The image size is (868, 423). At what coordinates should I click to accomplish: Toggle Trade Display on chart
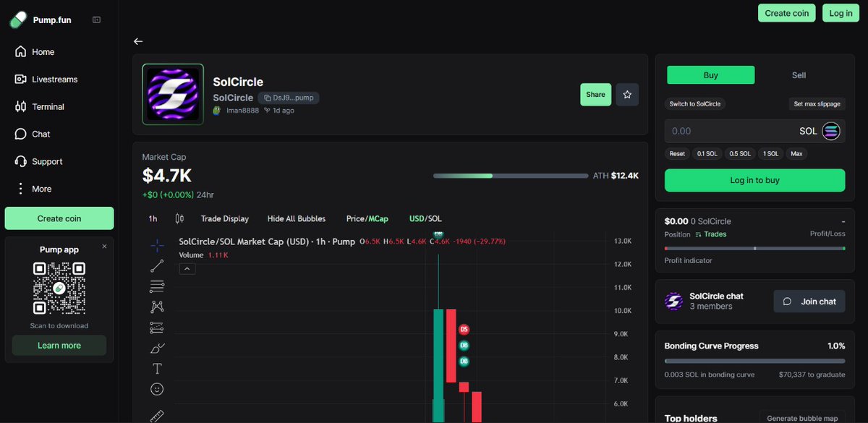(x=225, y=218)
